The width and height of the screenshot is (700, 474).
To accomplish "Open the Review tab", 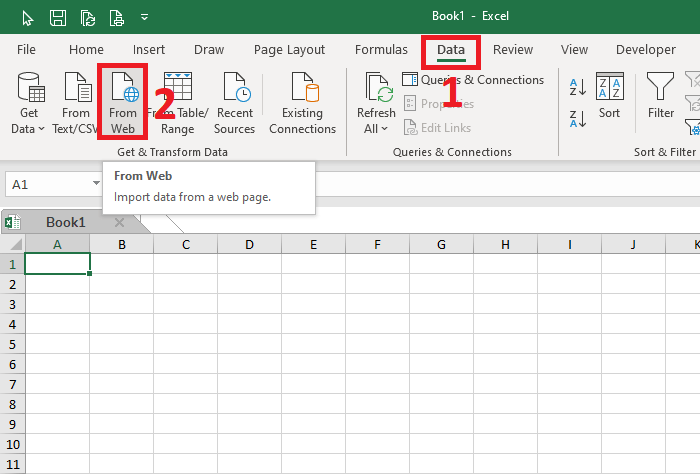I will [513, 50].
